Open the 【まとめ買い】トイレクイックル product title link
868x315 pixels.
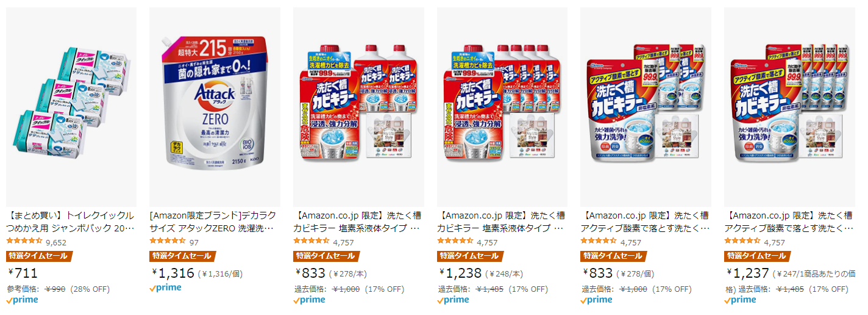70,222
